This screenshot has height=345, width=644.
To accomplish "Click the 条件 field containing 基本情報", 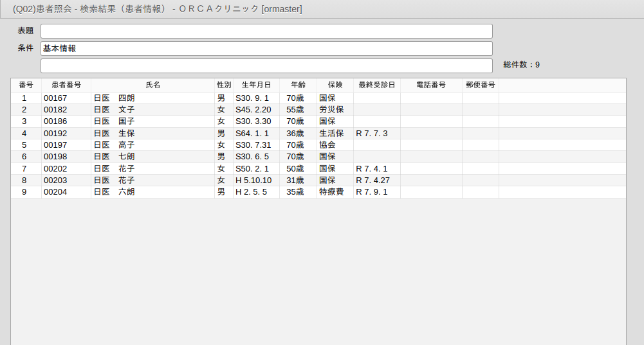I will click(x=266, y=48).
